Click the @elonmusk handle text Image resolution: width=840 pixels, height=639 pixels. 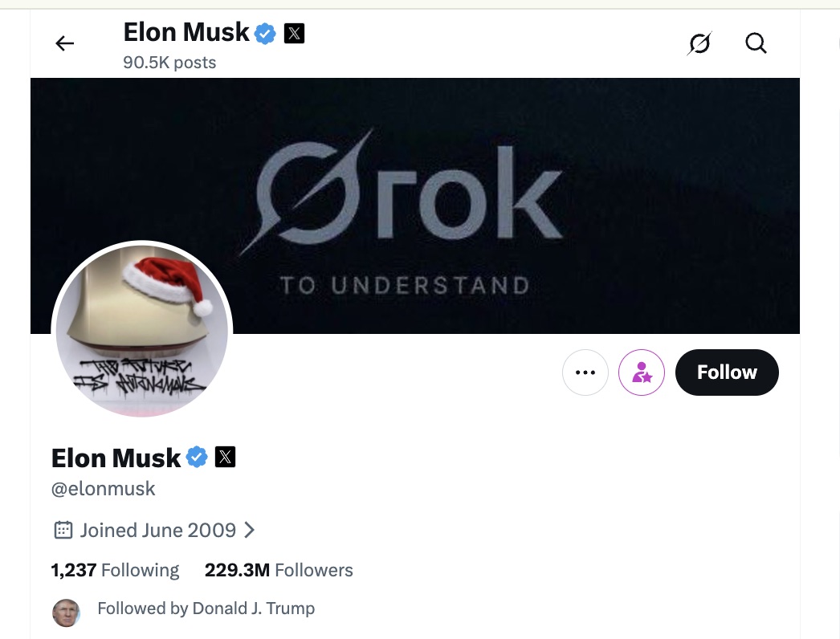click(x=104, y=488)
